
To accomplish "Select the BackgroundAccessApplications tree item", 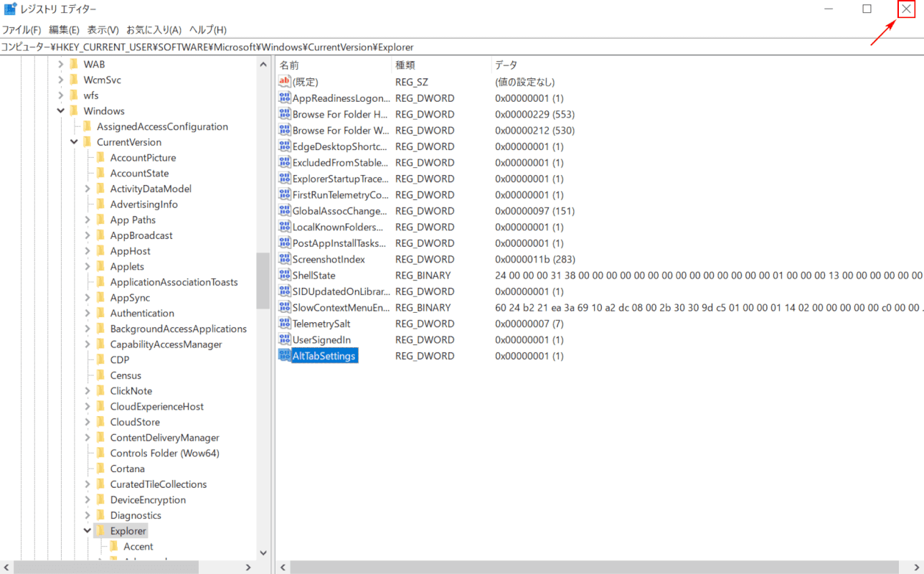I will [179, 329].
